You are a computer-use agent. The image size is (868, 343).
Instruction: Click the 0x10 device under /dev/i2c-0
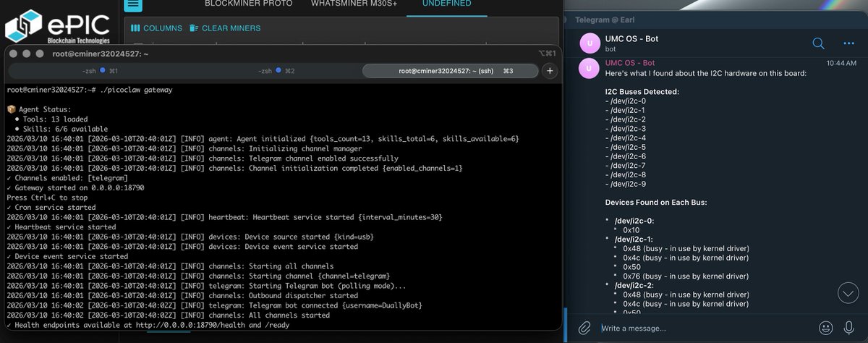631,229
